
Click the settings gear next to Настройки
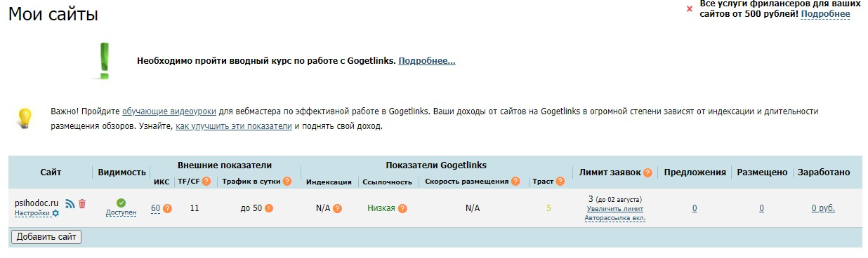click(55, 213)
